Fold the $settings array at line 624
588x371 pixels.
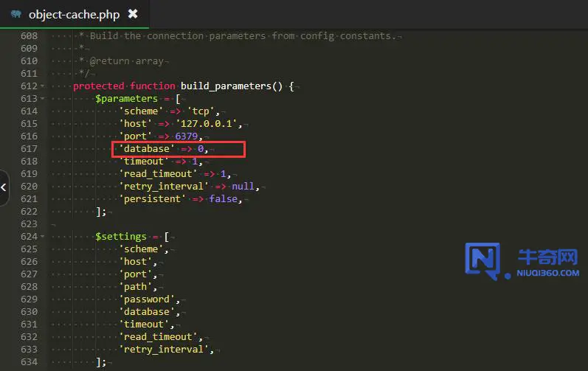pyautogui.click(x=43, y=237)
